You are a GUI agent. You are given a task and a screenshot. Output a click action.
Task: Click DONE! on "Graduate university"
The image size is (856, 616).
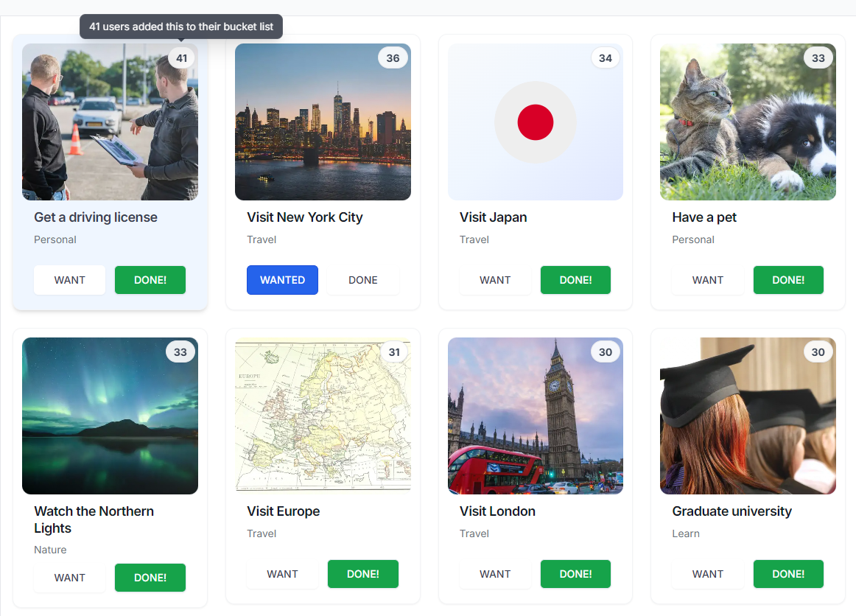(x=788, y=573)
